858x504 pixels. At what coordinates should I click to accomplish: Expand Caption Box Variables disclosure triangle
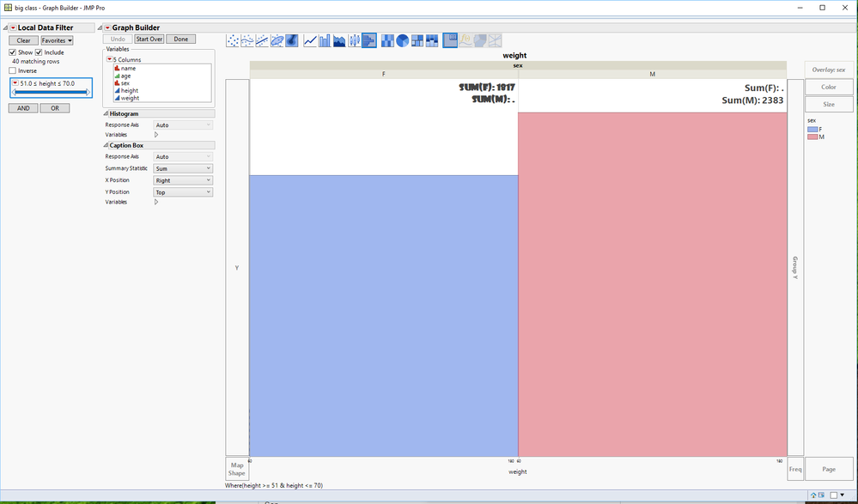156,202
